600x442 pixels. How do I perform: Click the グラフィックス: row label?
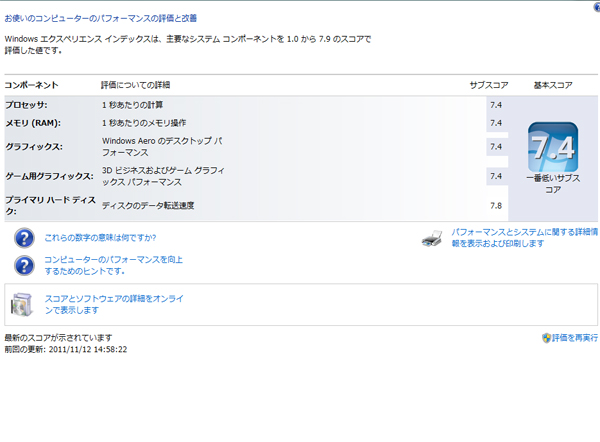34,147
